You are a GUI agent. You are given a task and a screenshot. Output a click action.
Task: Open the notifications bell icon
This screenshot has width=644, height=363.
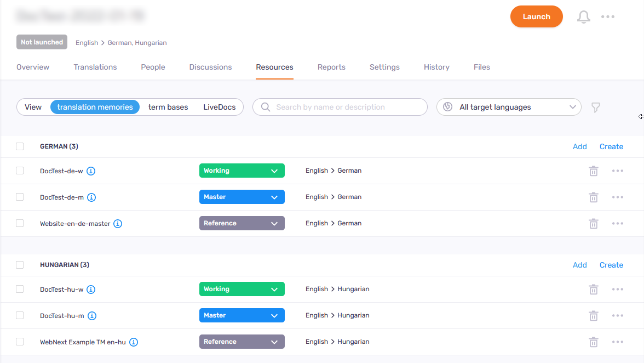coord(584,17)
